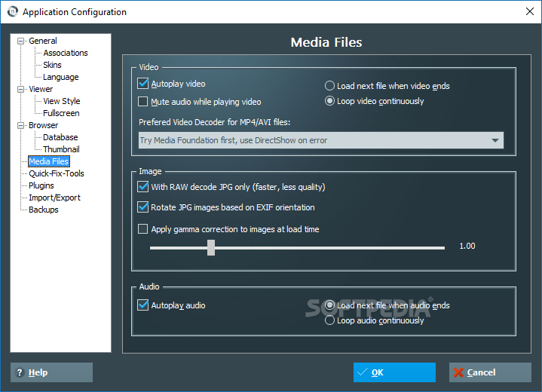Click the Prefered Video Decoder label
The height and width of the screenshot is (392, 542).
point(214,122)
